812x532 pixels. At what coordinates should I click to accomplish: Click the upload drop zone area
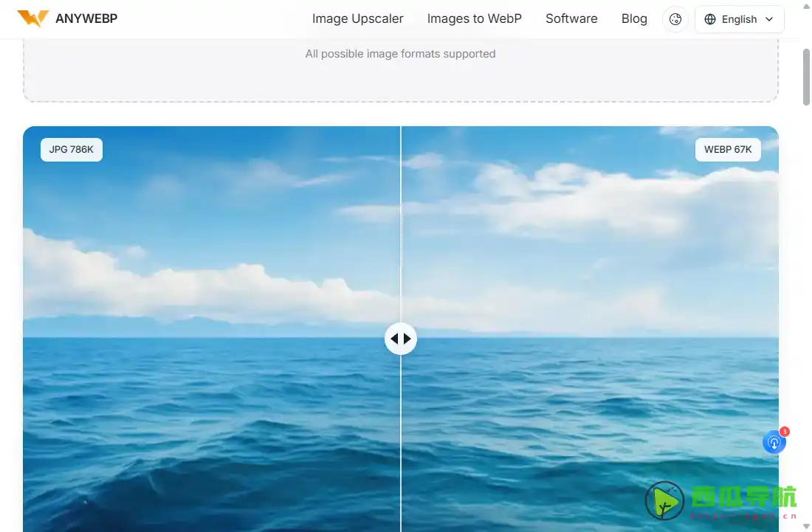coord(400,70)
